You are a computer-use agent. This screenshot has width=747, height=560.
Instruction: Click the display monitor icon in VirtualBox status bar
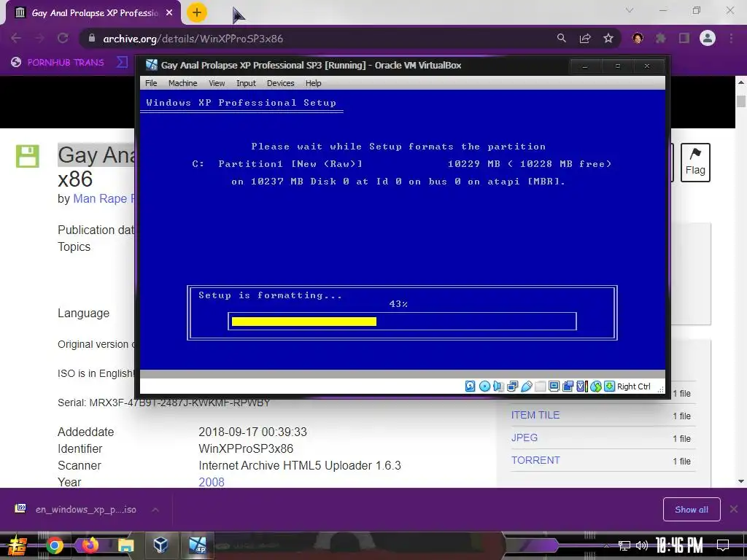pyautogui.click(x=554, y=386)
